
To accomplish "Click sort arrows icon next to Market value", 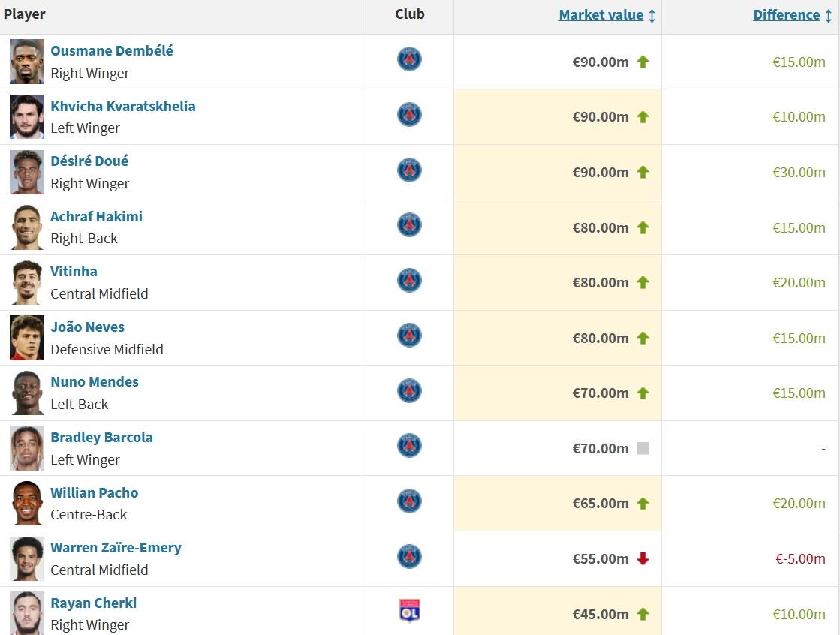I will [652, 16].
